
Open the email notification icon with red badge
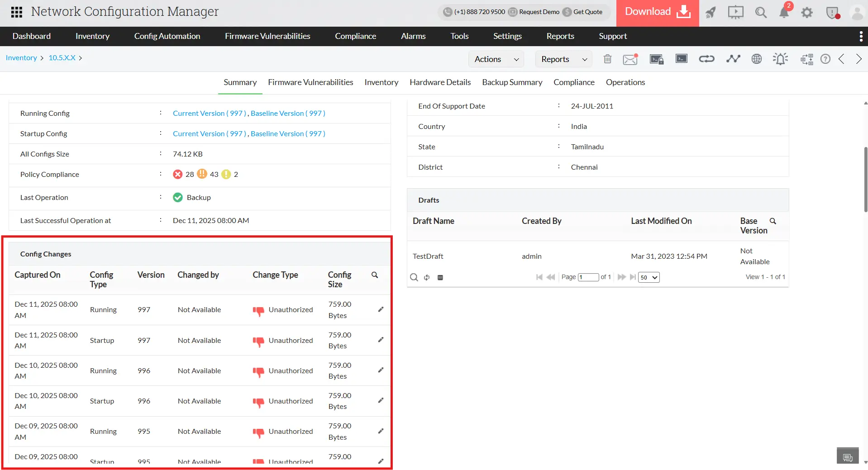[x=630, y=59]
